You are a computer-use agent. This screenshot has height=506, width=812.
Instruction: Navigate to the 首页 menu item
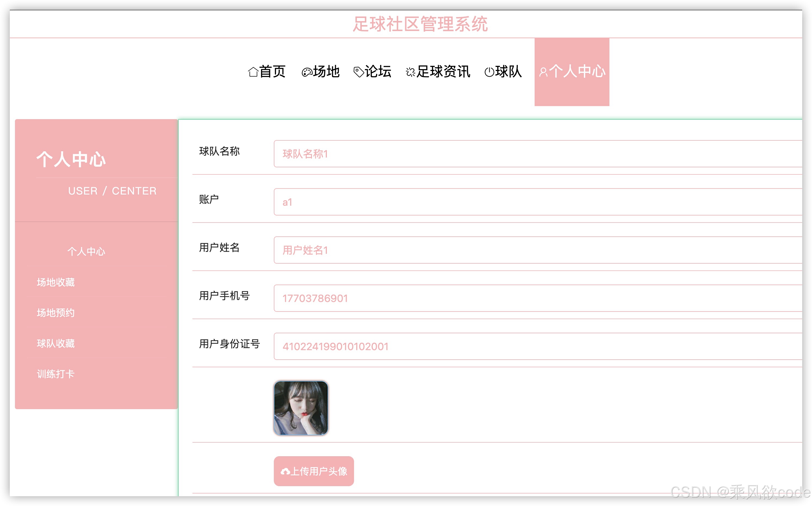pyautogui.click(x=272, y=72)
